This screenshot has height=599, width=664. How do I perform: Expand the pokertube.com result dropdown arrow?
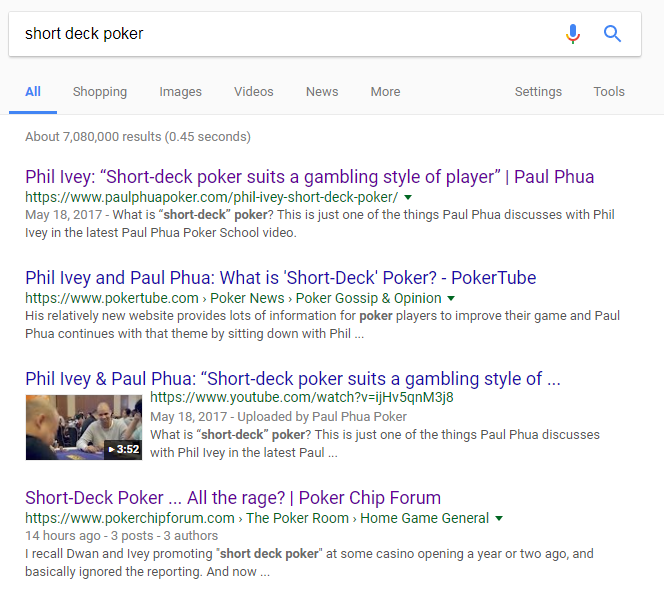[451, 298]
